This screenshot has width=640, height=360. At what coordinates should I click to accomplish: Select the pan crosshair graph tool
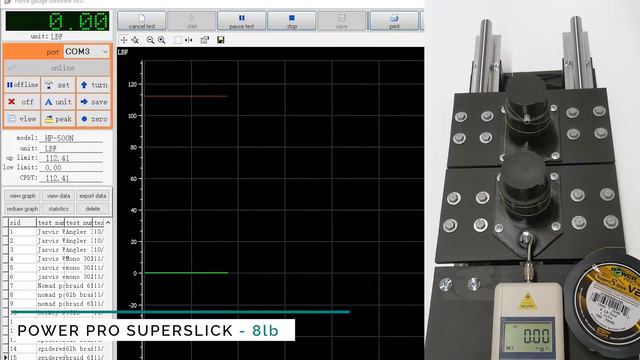pos(124,40)
